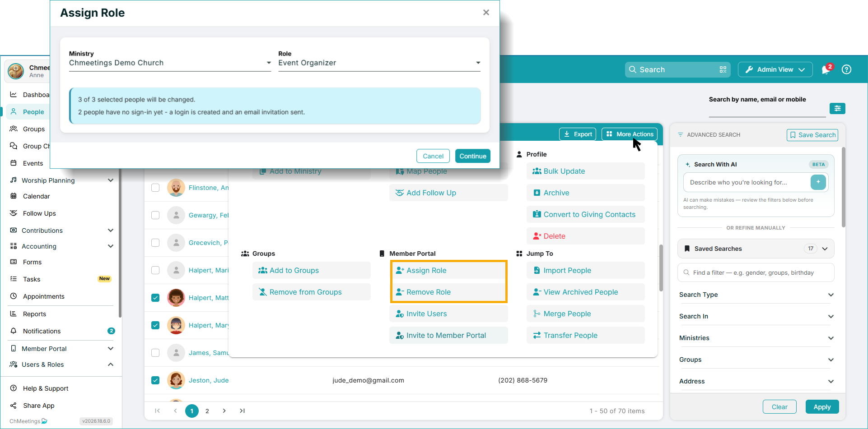Open Reports in the sidebar
This screenshot has height=429, width=868.
[x=34, y=314]
